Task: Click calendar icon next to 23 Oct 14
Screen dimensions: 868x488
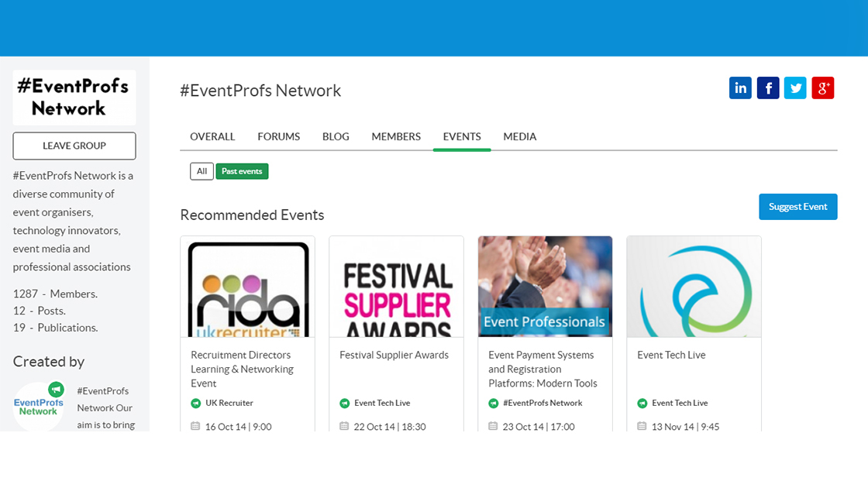Action: [x=493, y=426]
